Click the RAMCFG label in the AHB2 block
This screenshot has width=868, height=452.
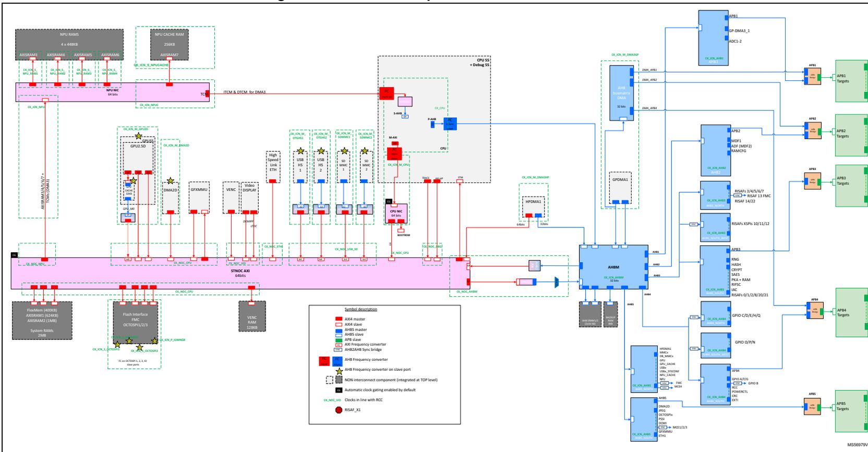[x=739, y=151]
